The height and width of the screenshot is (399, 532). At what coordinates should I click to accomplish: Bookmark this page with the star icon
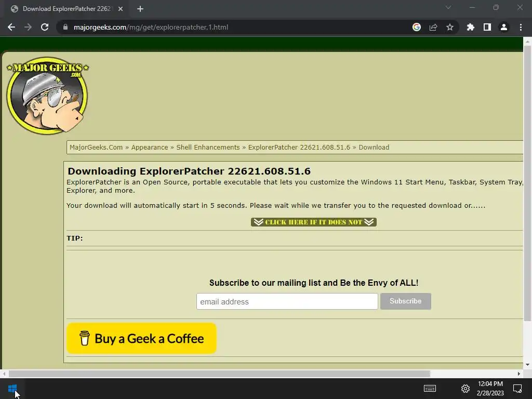click(x=450, y=27)
